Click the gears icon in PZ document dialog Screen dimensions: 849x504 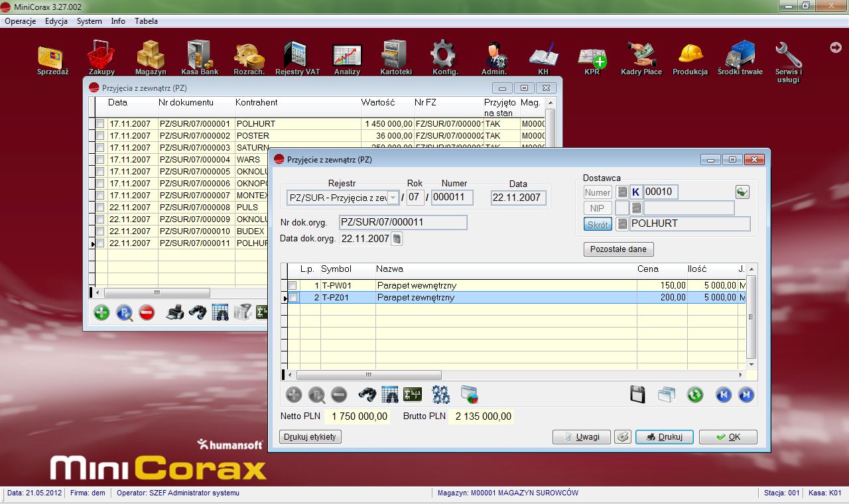point(440,395)
